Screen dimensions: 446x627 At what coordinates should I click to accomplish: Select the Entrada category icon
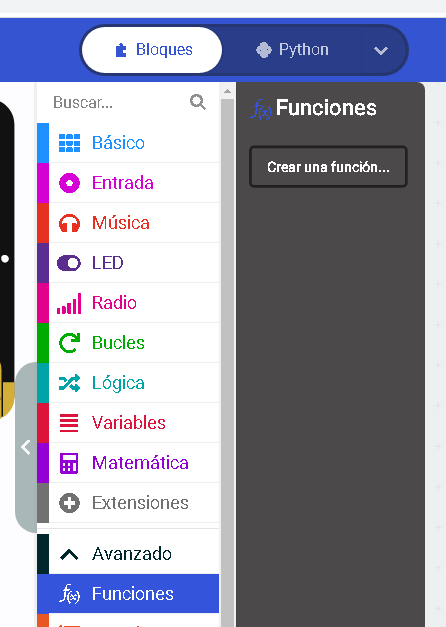69,183
